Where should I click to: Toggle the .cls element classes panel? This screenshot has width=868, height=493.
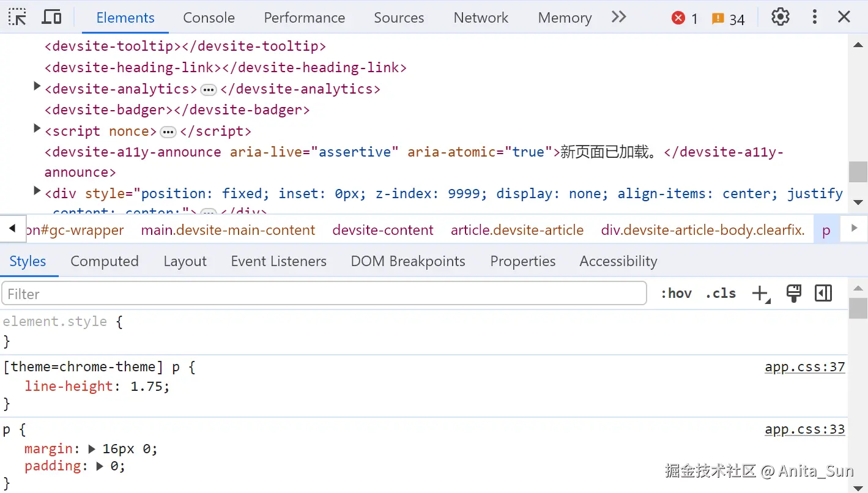pos(721,294)
